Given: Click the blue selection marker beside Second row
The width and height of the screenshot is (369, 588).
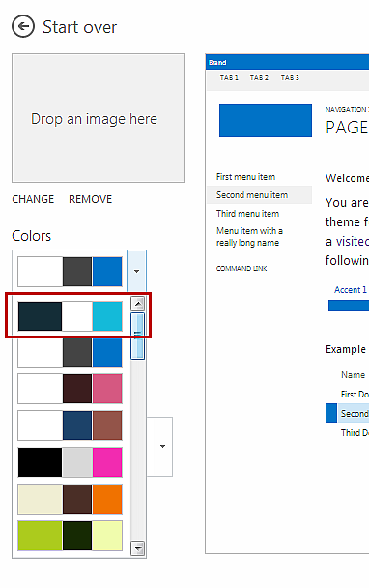Looking at the screenshot, I should point(331,413).
